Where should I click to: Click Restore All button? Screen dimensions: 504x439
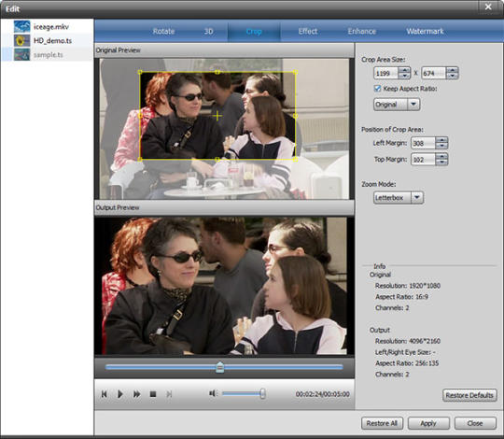382,423
